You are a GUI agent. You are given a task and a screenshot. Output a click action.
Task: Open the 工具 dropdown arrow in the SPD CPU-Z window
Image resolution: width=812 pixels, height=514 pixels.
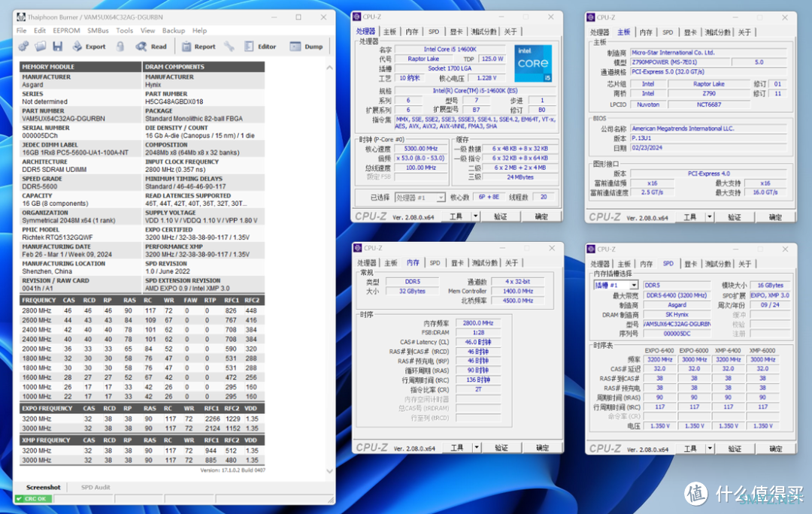click(x=710, y=449)
